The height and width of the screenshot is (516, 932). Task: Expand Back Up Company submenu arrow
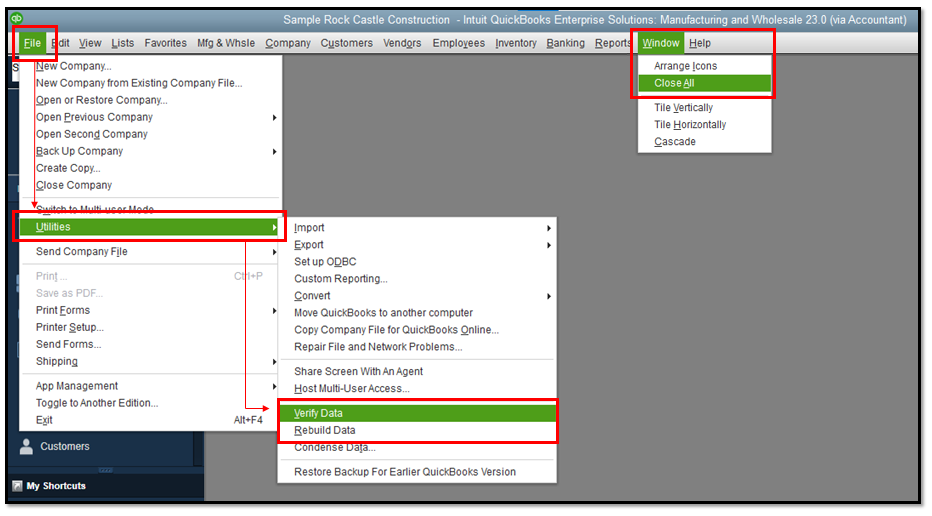(x=274, y=152)
